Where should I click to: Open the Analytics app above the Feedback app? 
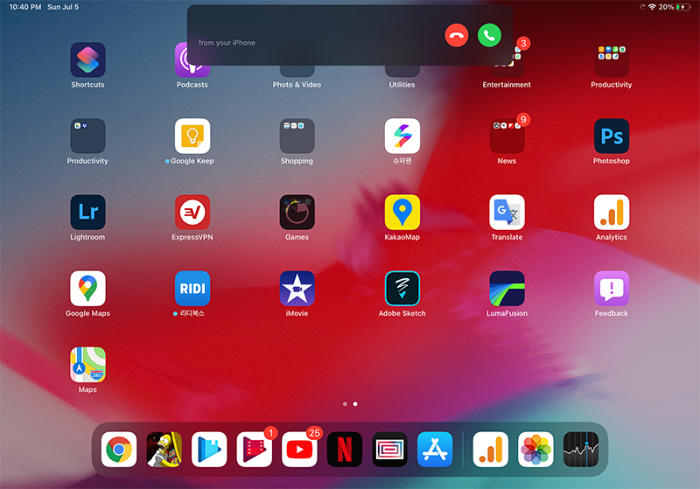tap(611, 212)
